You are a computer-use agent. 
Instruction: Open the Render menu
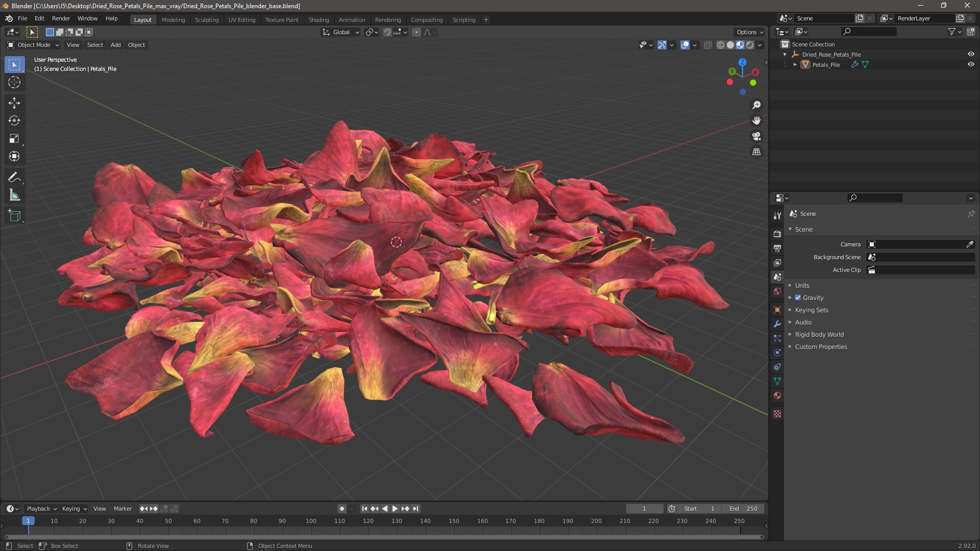pyautogui.click(x=61, y=18)
